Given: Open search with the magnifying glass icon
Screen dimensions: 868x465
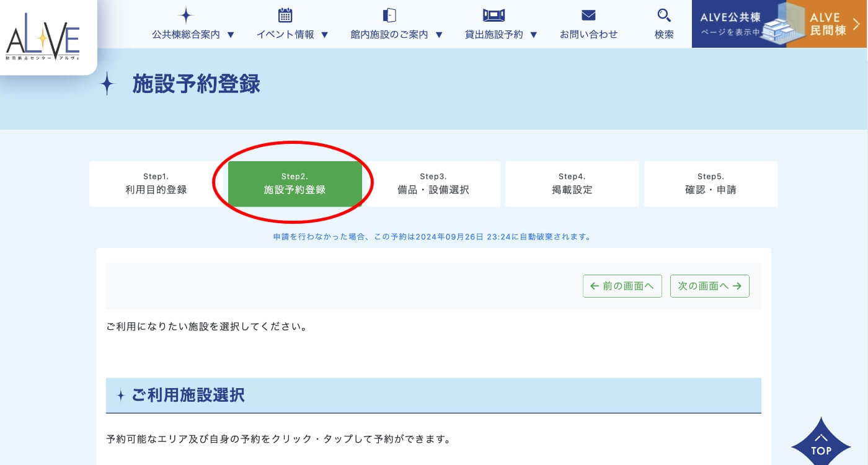Looking at the screenshot, I should (664, 15).
